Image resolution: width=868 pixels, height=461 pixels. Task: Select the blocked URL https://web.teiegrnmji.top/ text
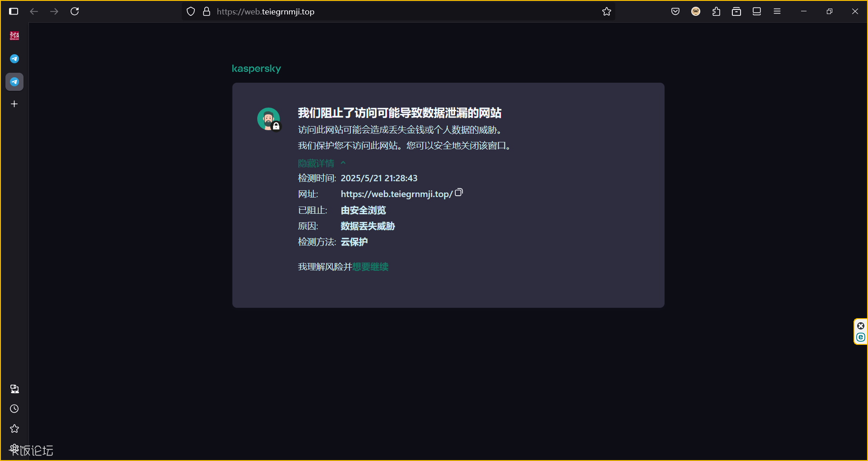tap(396, 194)
